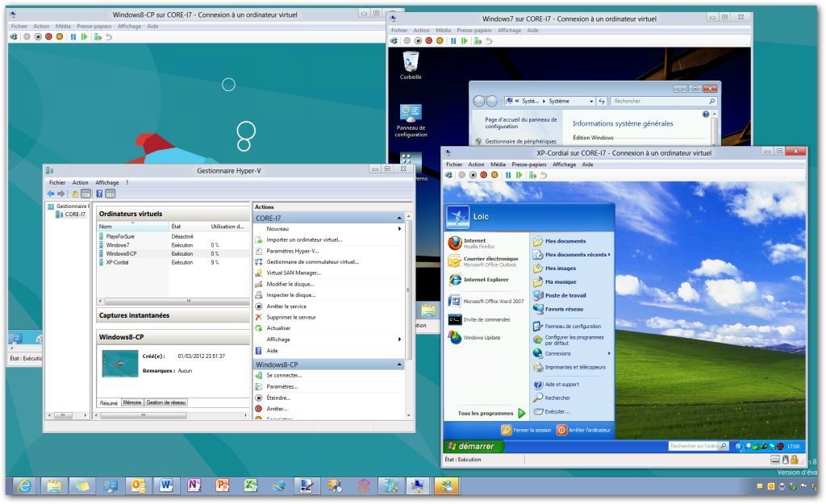Click Se connecter under Windows8-CP actions

284,376
